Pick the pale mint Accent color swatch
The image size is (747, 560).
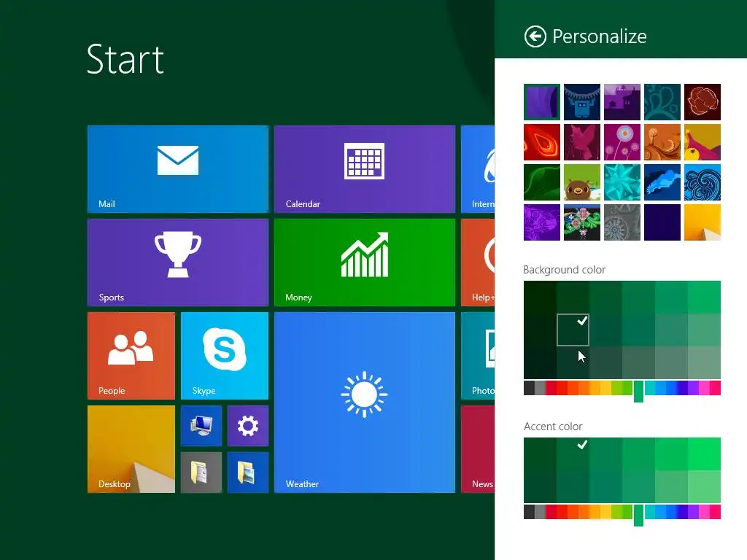pos(704,486)
